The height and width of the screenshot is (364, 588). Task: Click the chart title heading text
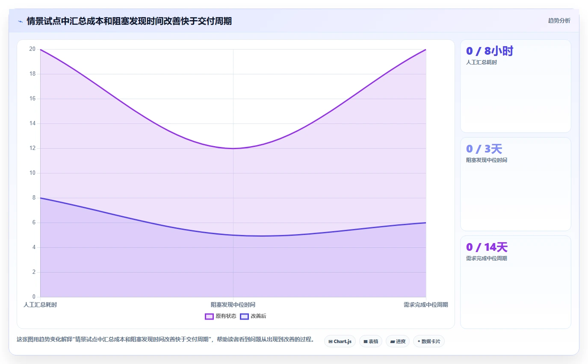coord(129,21)
